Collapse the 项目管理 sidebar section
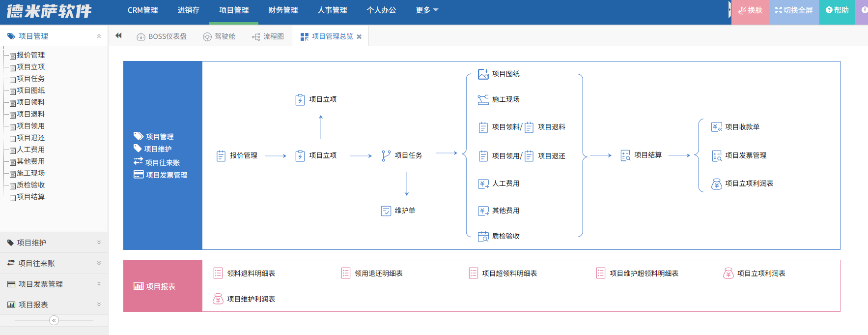 point(99,36)
